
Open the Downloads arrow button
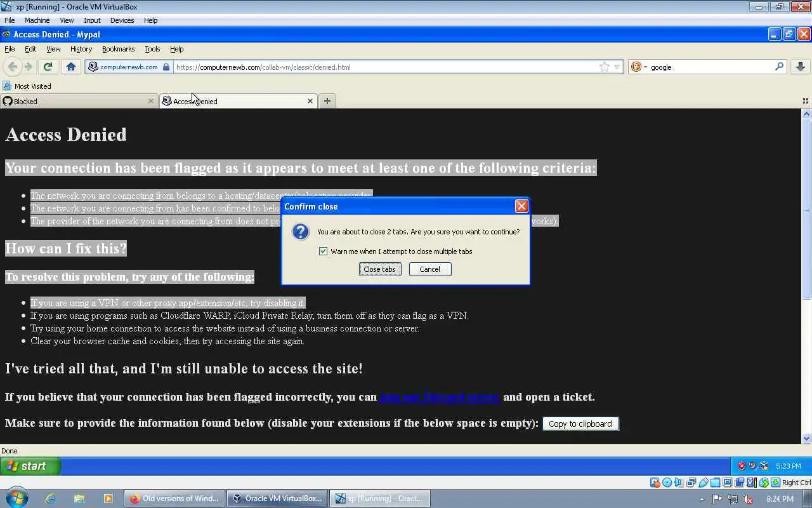click(800, 67)
